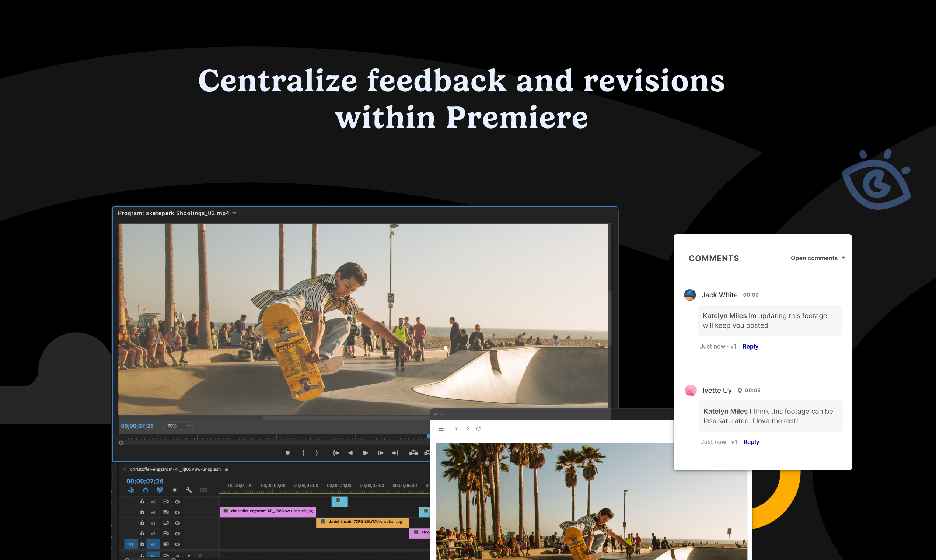Image resolution: width=936 pixels, height=560 pixels.
Task: Reply to Jack White's comment
Action: pos(750,346)
